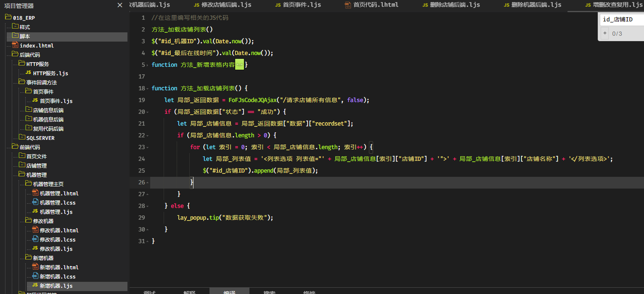This screenshot has height=294, width=644.
Task: Click the JS icon of 修改机器.ljs
Action: (35, 248)
